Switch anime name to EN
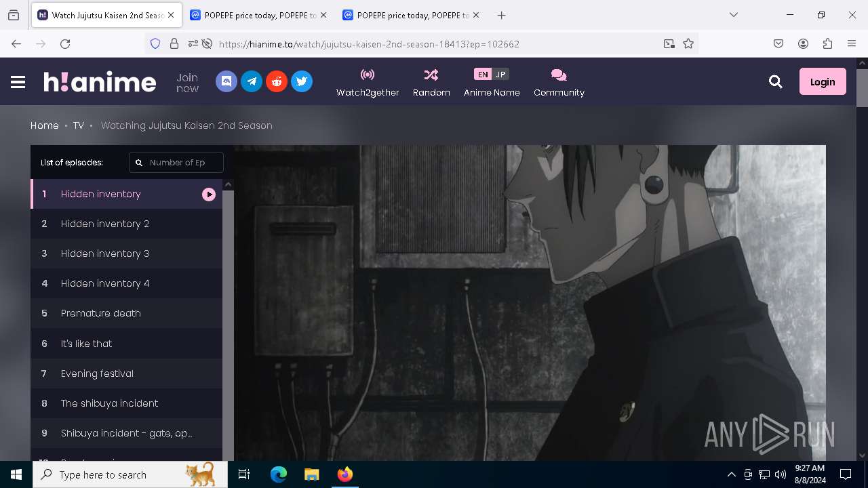Screen dimensions: 868x488 [x=482, y=75]
